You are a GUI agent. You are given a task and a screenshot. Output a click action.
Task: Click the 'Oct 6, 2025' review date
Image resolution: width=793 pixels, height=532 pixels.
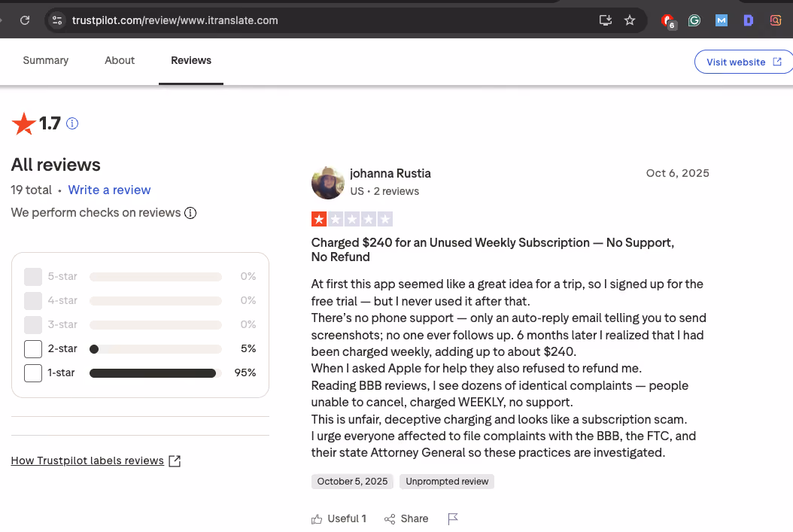point(678,173)
